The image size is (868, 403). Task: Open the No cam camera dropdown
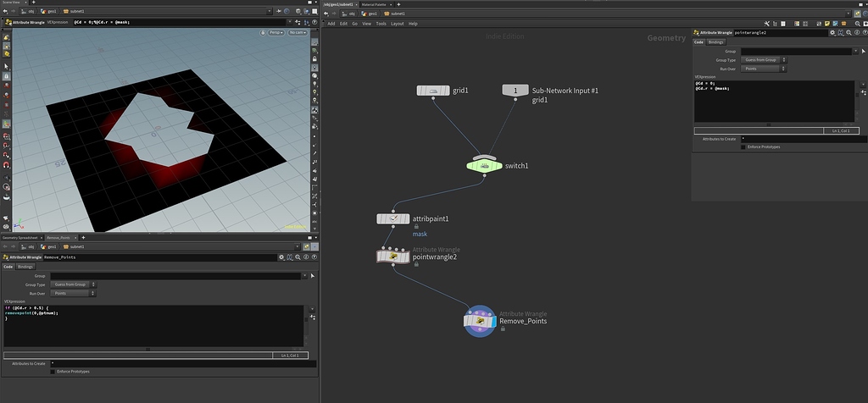pos(298,32)
